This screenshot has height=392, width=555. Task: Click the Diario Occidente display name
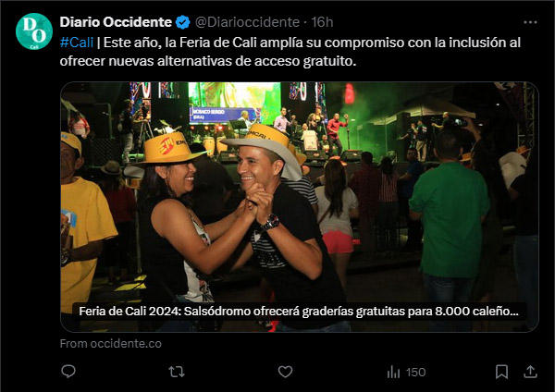click(116, 22)
